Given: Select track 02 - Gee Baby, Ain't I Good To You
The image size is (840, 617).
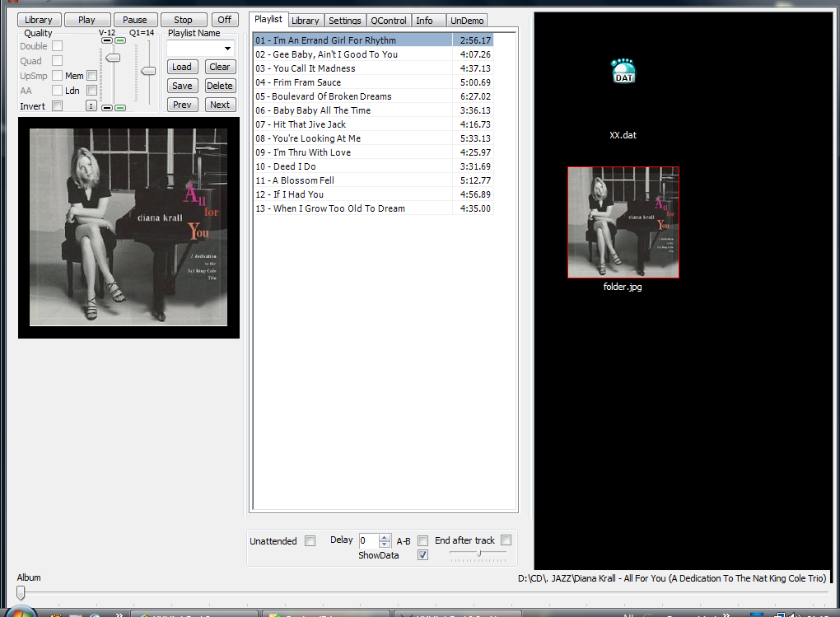Looking at the screenshot, I should 373,54.
